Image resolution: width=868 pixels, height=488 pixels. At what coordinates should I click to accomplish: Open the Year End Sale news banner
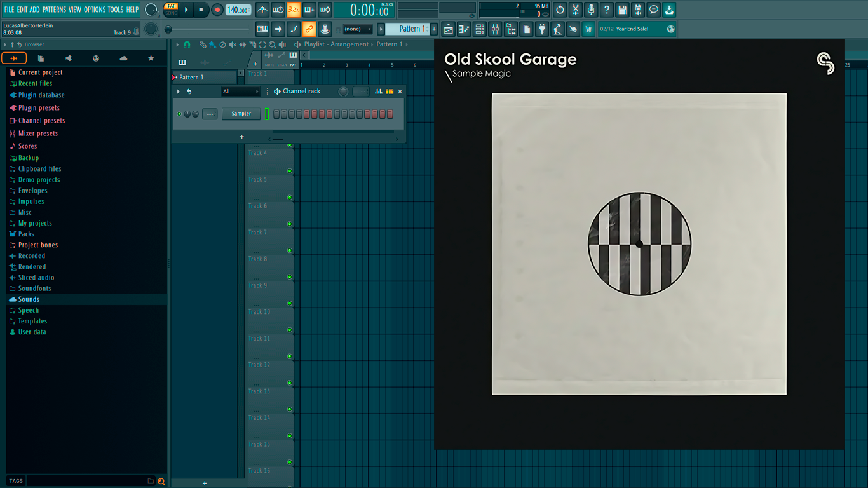[x=637, y=29]
